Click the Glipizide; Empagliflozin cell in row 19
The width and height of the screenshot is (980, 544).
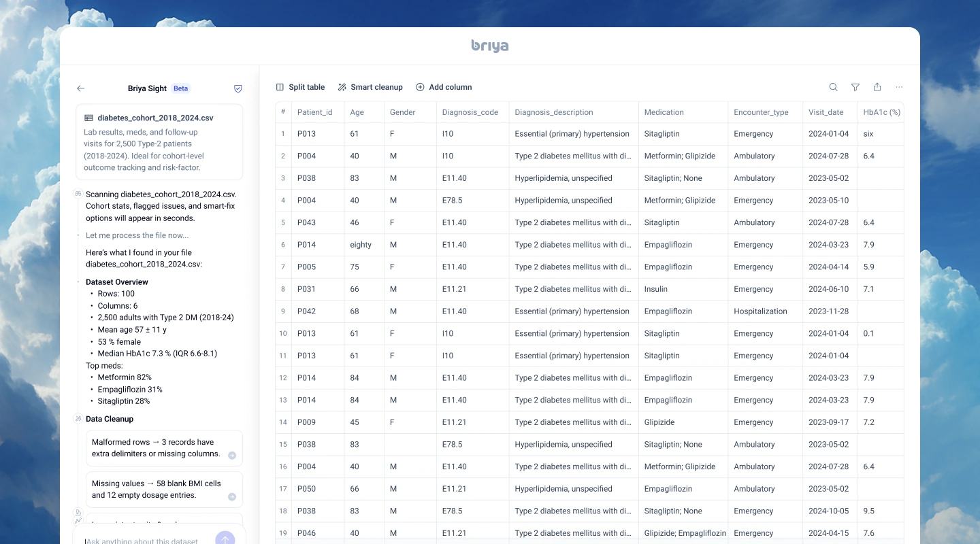click(683, 533)
